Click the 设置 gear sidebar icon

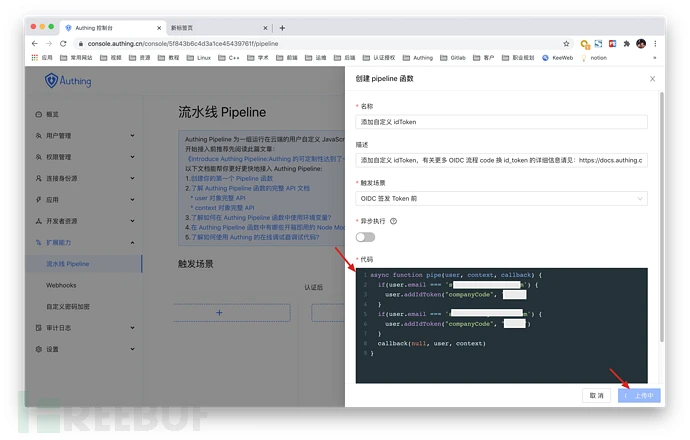(x=39, y=349)
